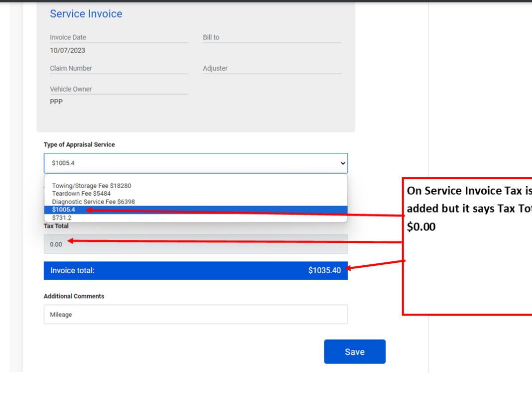Focus the Claim Number field
This screenshot has height=417, width=532.
tap(119, 69)
